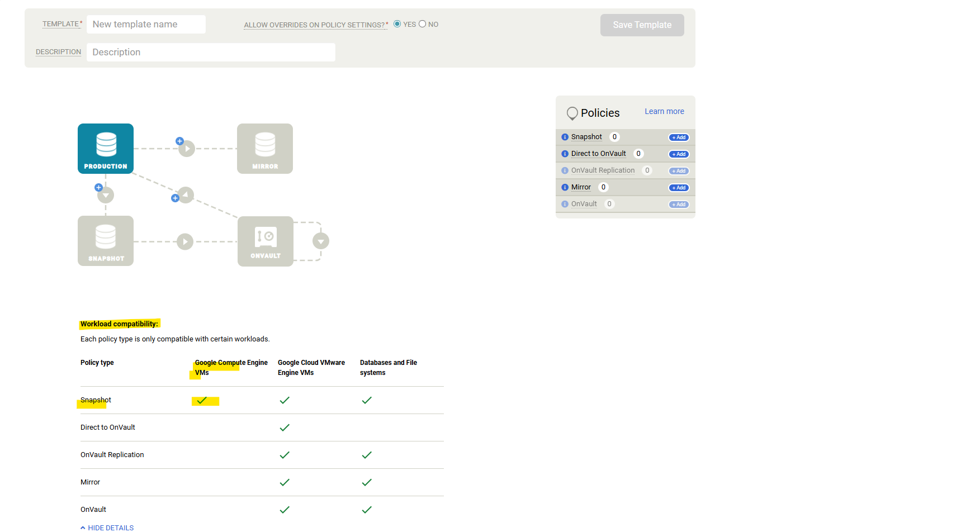Collapse section with HIDE DETAILS
This screenshot has width=980, height=532.
coord(107,528)
